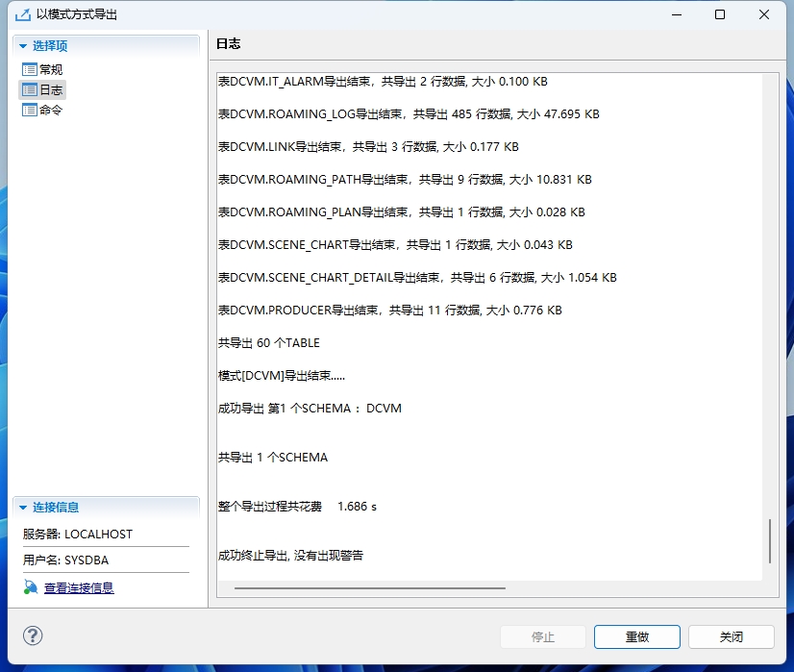Click the export dialog title icon

pos(23,14)
